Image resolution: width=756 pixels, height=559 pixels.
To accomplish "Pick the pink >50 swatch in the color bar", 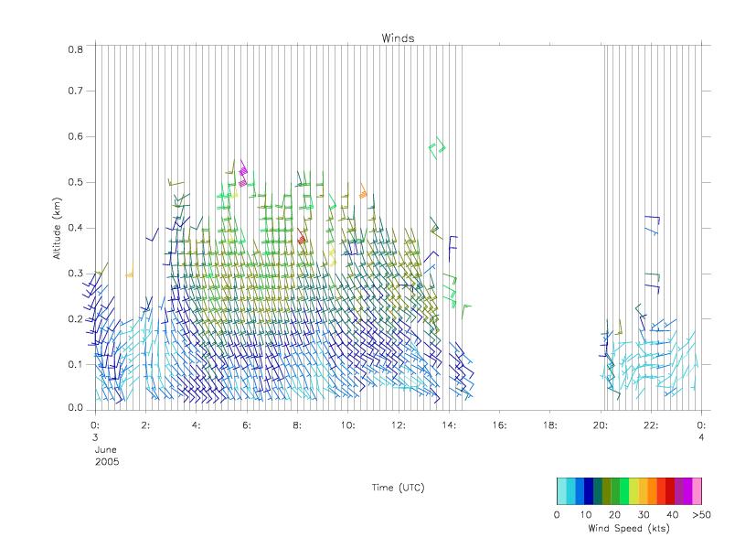I will coord(697,491).
